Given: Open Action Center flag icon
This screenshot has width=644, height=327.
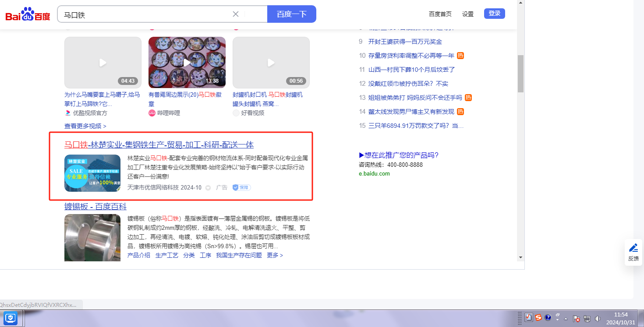Looking at the screenshot, I should [x=577, y=319].
